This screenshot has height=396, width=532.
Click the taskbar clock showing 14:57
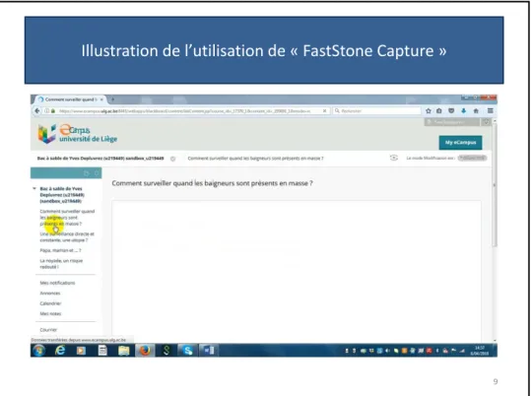(x=480, y=350)
